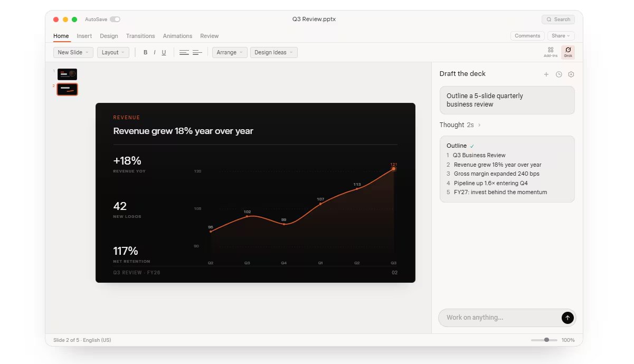The image size is (634, 364).
Task: Start a new chat with plus icon
Action: pyautogui.click(x=546, y=74)
